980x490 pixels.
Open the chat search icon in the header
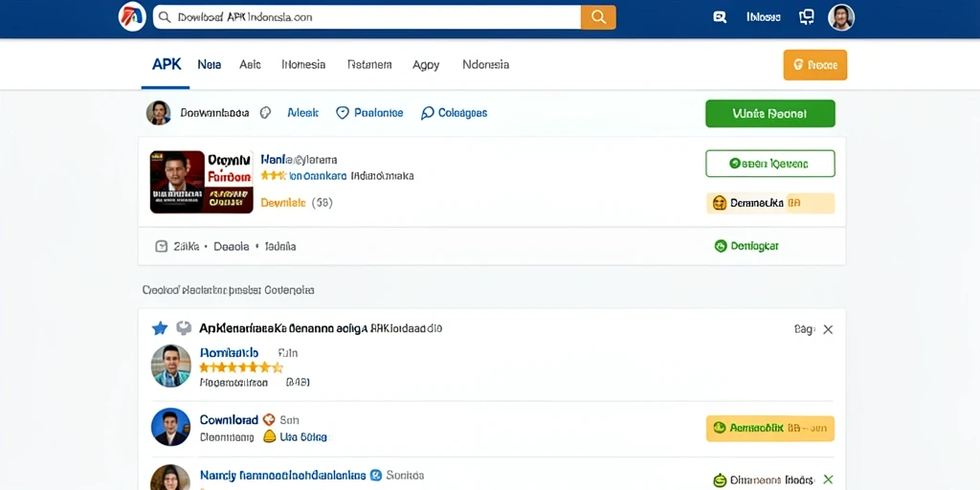coord(720,17)
